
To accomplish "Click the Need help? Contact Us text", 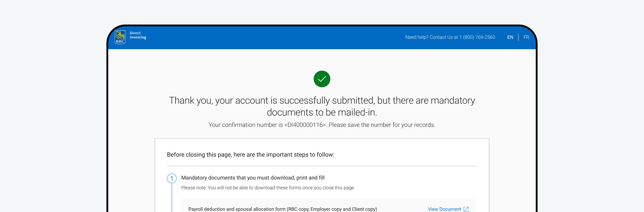I will [x=450, y=37].
